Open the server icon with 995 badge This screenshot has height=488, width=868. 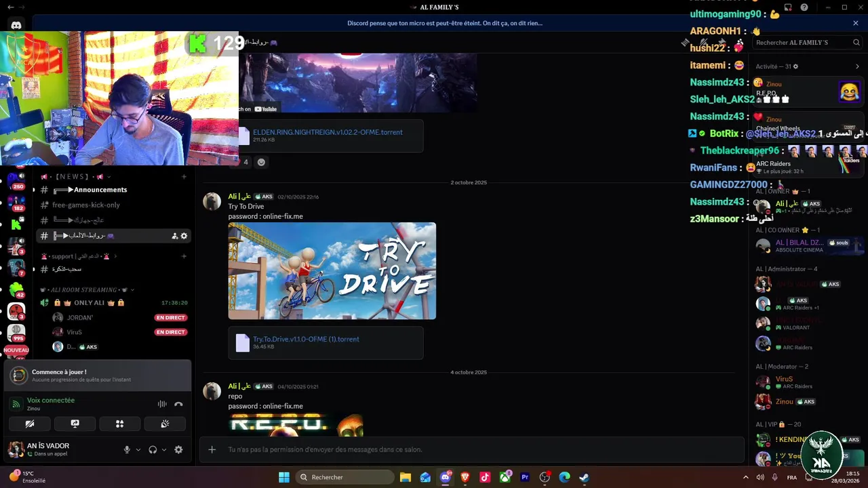click(x=16, y=333)
